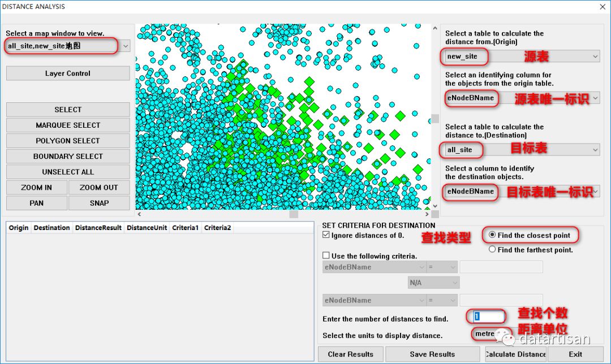Click the map horizontal scrollbar left arrow
Screen dimensions: 611x364
(x=140, y=214)
